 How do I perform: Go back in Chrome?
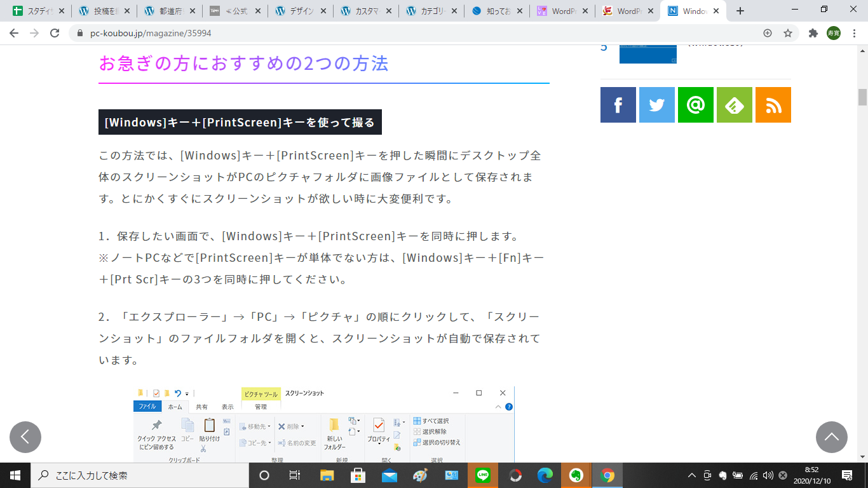(14, 33)
